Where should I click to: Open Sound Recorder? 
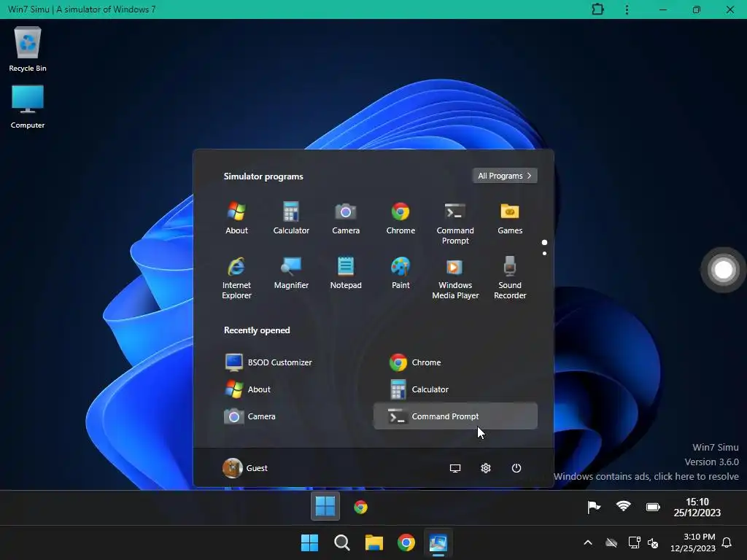pos(510,278)
